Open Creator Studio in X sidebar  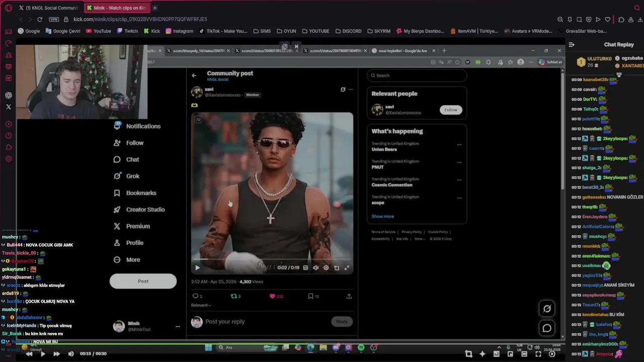tap(139, 210)
